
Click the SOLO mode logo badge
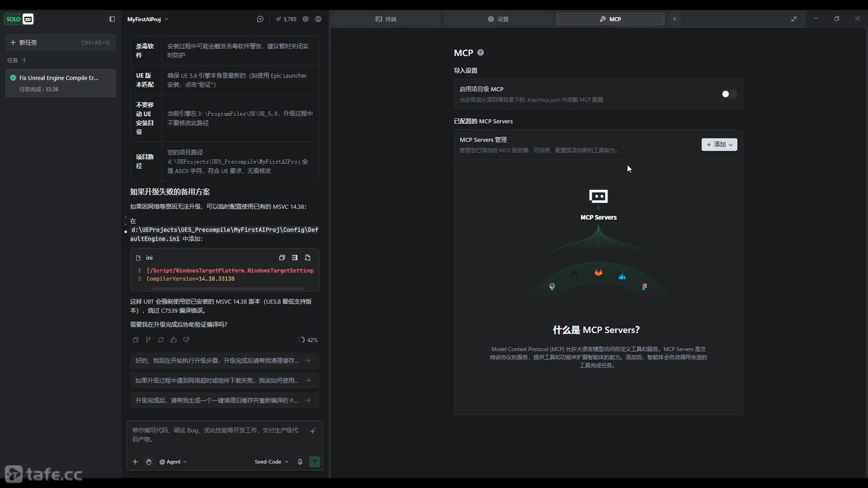click(x=19, y=19)
